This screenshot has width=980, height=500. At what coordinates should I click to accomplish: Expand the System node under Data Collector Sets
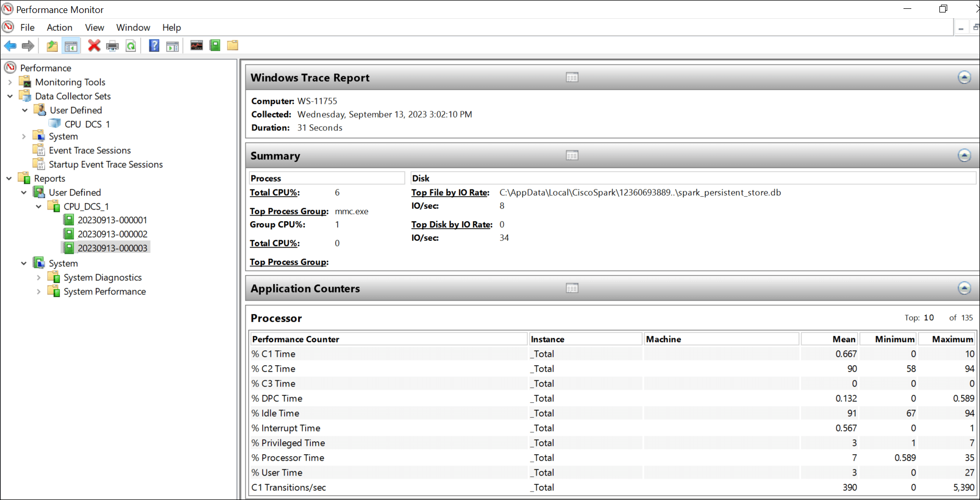pos(24,136)
